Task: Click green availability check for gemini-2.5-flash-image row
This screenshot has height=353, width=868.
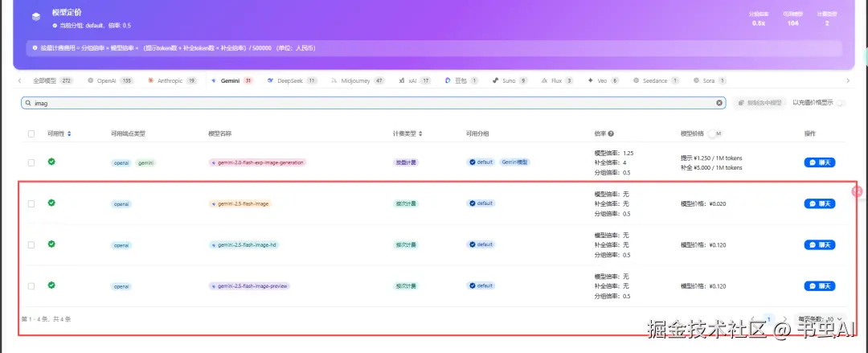Action: (51, 203)
